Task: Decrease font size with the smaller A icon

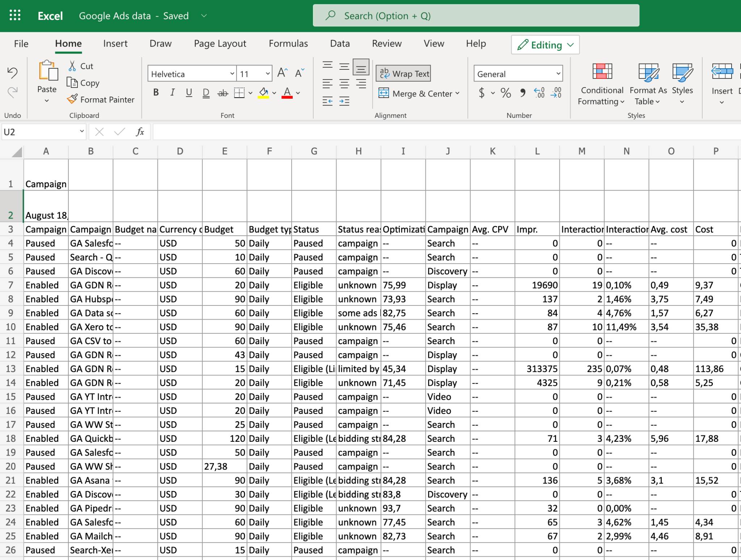Action: pos(300,73)
